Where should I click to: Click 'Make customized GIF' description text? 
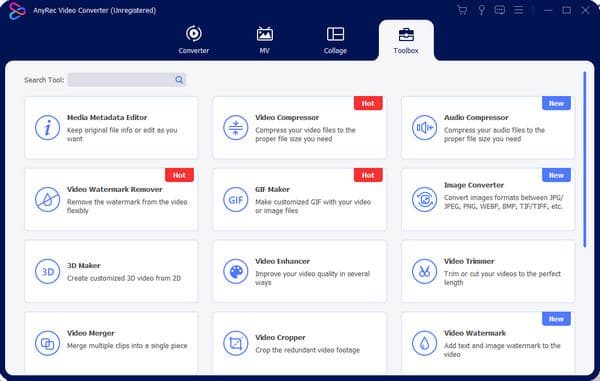(313, 206)
